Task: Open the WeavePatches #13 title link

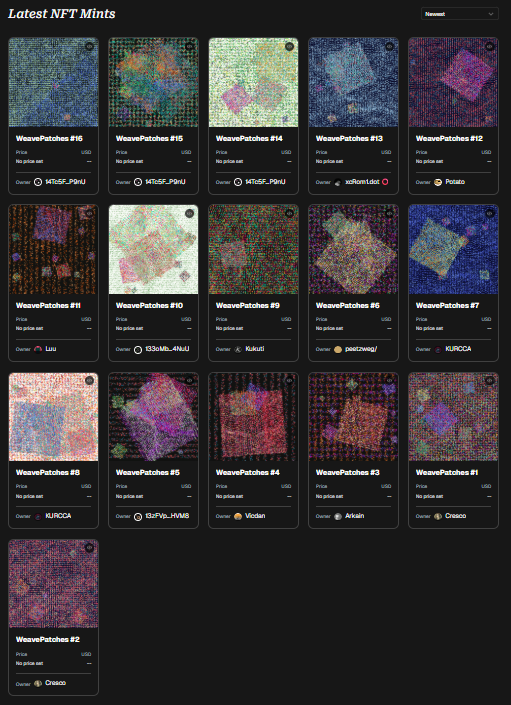Action: (349, 138)
